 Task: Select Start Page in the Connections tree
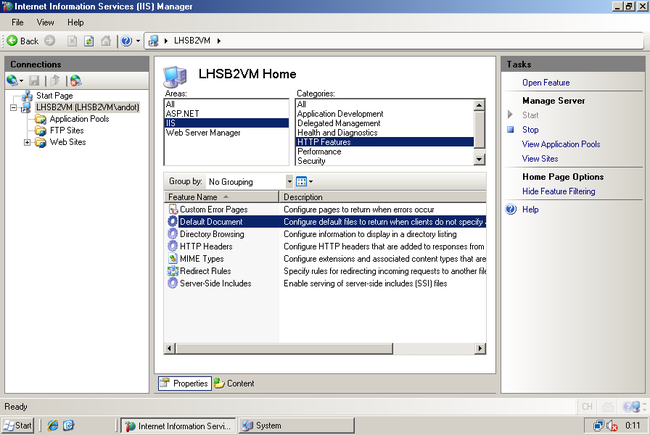click(x=54, y=96)
